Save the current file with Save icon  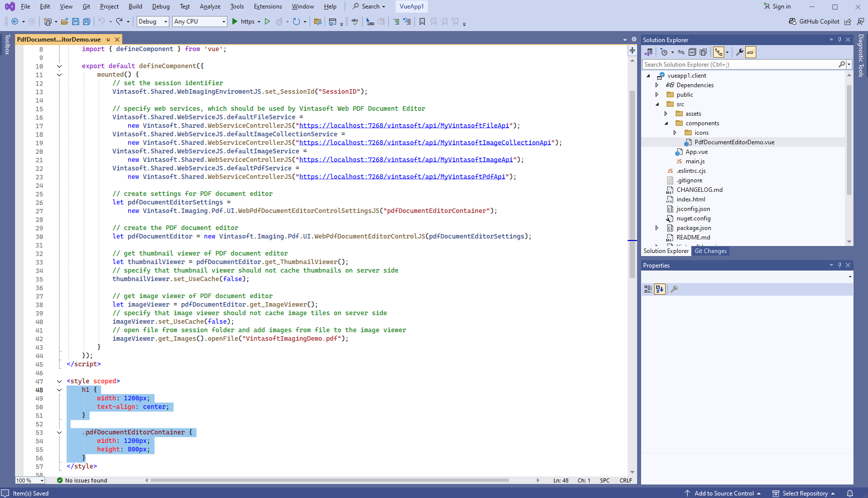pyautogui.click(x=76, y=22)
